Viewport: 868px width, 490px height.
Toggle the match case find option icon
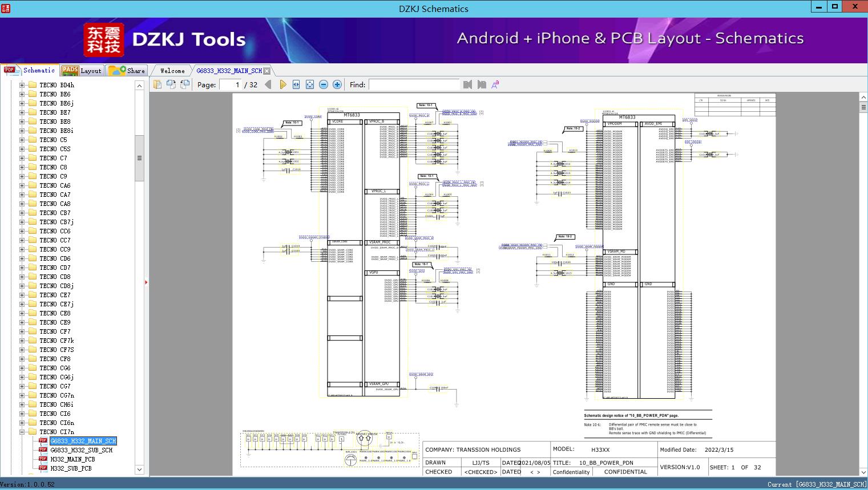tap(495, 84)
